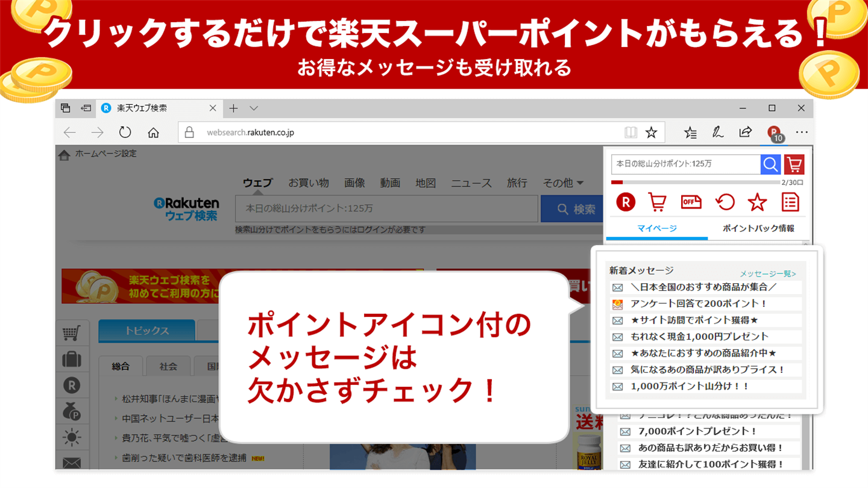
Task: Click the history circular arrow icon in panel
Action: click(725, 202)
